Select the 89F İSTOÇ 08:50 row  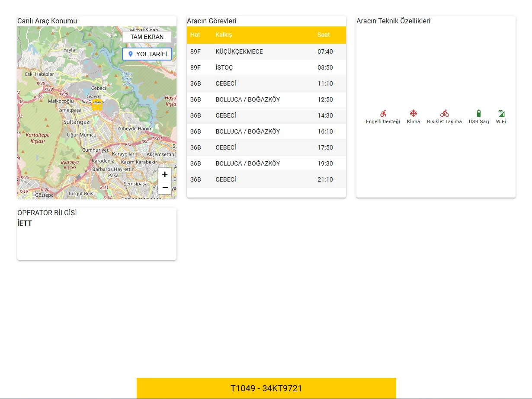(266, 68)
